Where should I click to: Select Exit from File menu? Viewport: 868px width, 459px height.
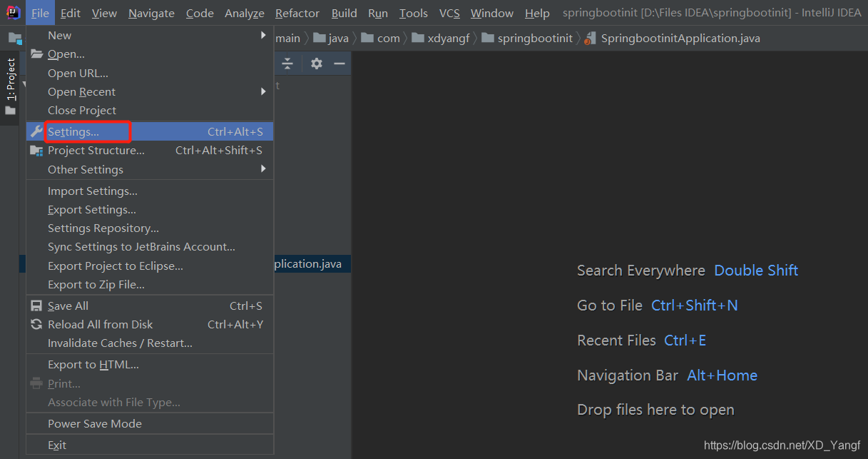pyautogui.click(x=150, y=445)
